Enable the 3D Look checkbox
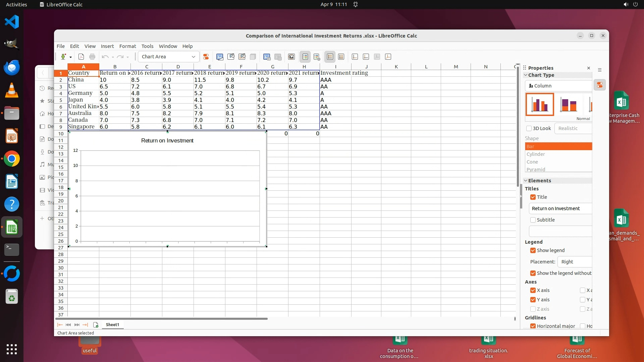The width and height of the screenshot is (644, 362). tap(529, 128)
